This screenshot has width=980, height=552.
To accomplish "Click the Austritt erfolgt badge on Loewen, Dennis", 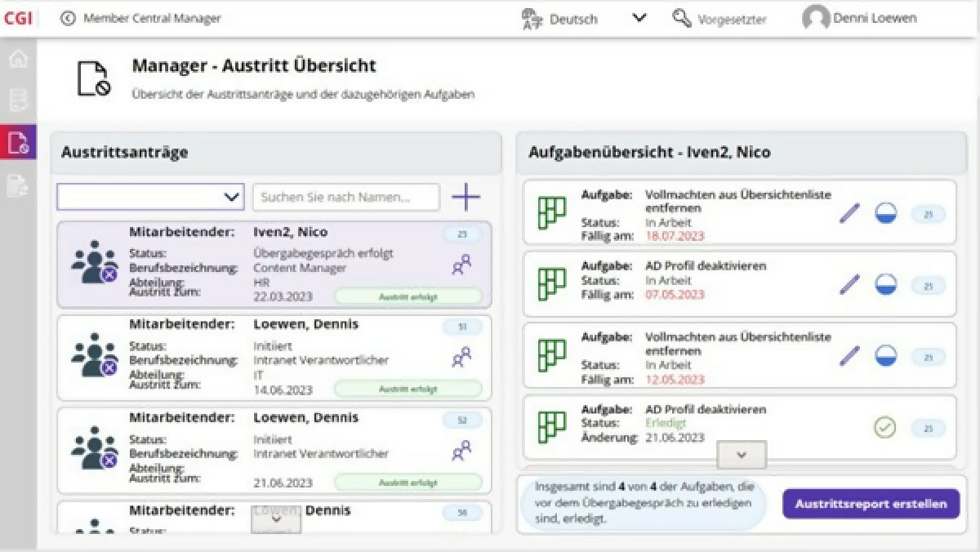I will (408, 390).
